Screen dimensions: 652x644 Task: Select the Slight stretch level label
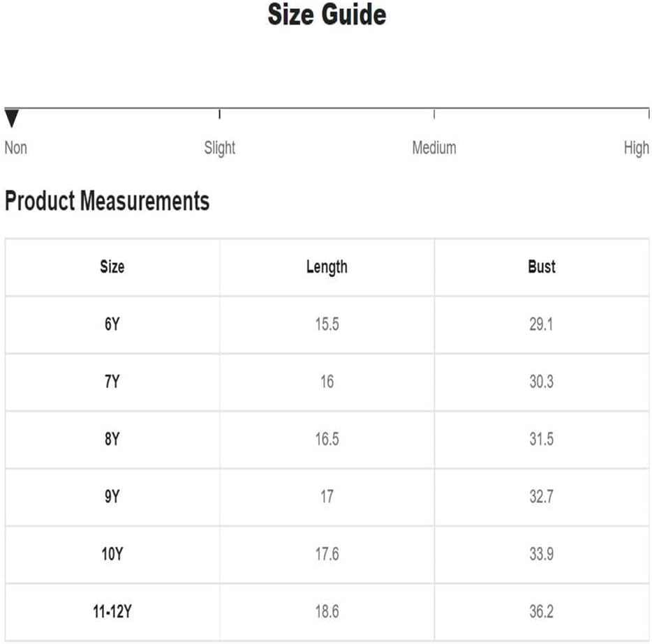220,148
